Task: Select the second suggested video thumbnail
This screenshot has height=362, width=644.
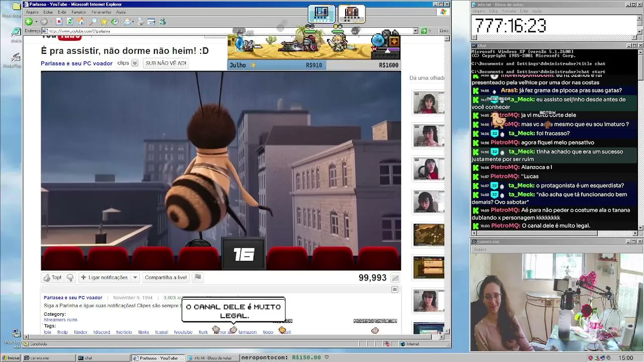Action: coord(429,136)
